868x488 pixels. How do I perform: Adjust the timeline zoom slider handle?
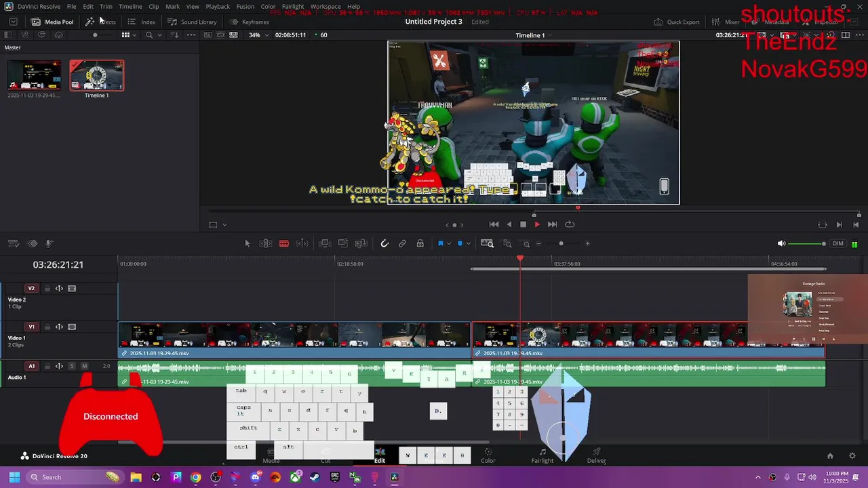561,243
